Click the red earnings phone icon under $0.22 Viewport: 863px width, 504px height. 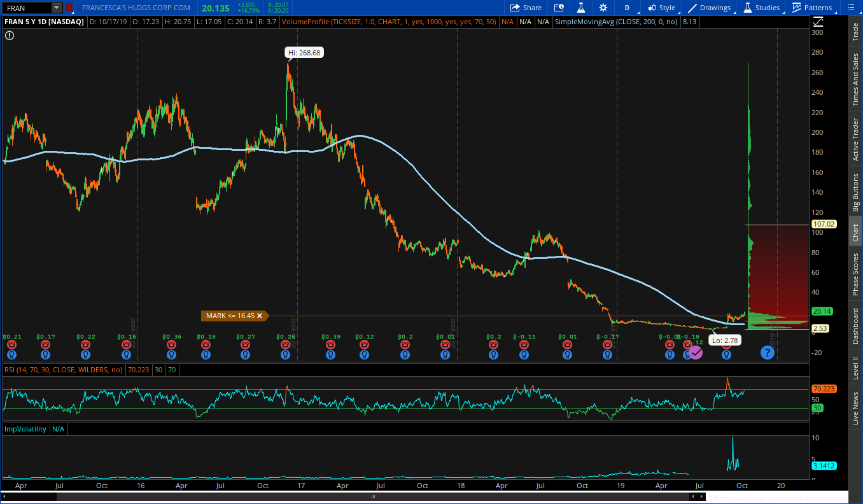coord(86,344)
